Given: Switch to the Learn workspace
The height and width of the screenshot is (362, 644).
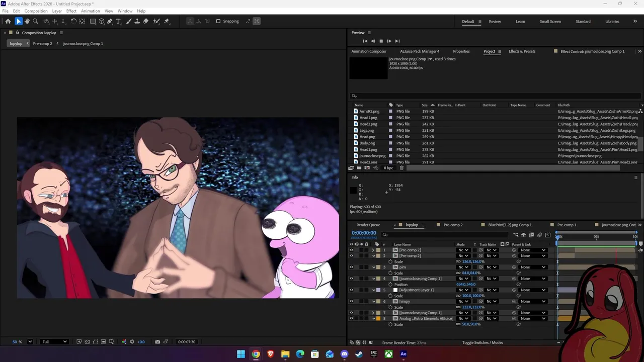Looking at the screenshot, I should (x=520, y=22).
